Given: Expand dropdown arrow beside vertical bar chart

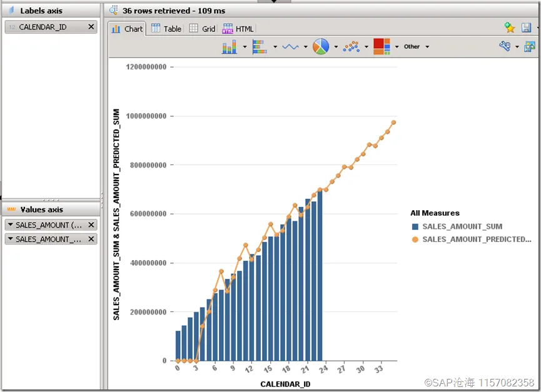Looking at the screenshot, I should (x=245, y=46).
